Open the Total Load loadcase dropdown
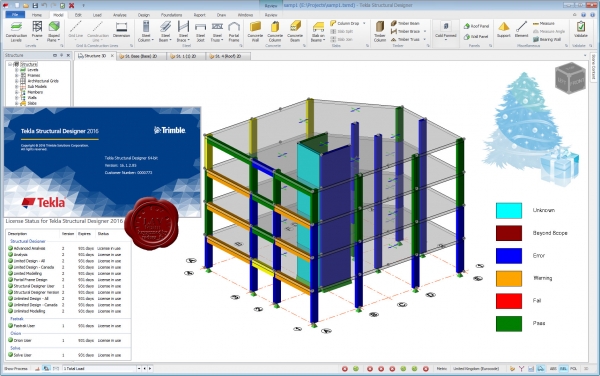600x376 pixels. click(139, 369)
